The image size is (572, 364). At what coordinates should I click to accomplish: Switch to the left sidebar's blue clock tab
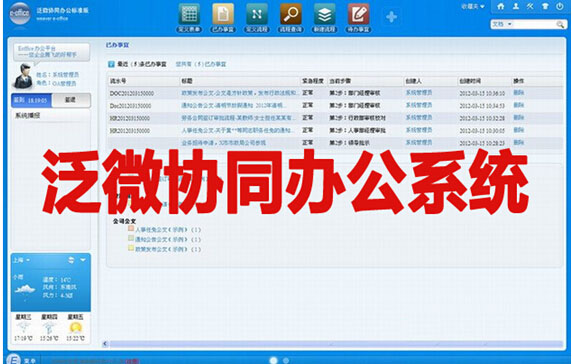pos(32,100)
